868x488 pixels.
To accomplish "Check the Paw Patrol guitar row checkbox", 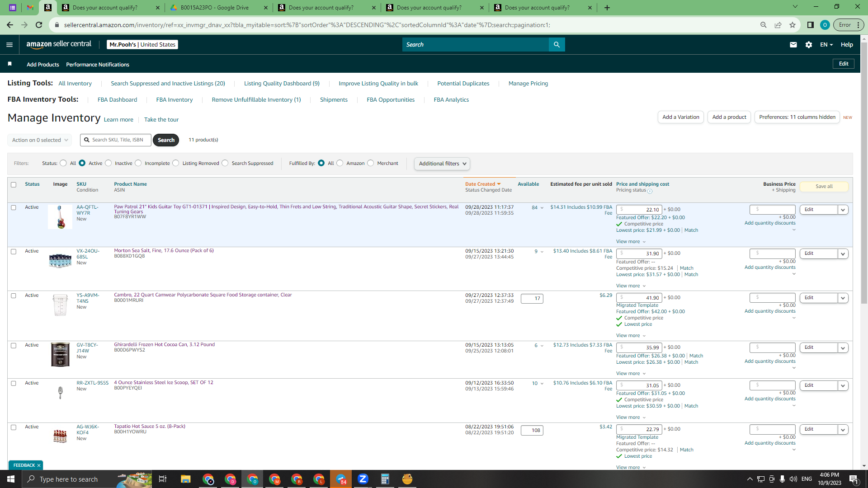I will point(14,208).
